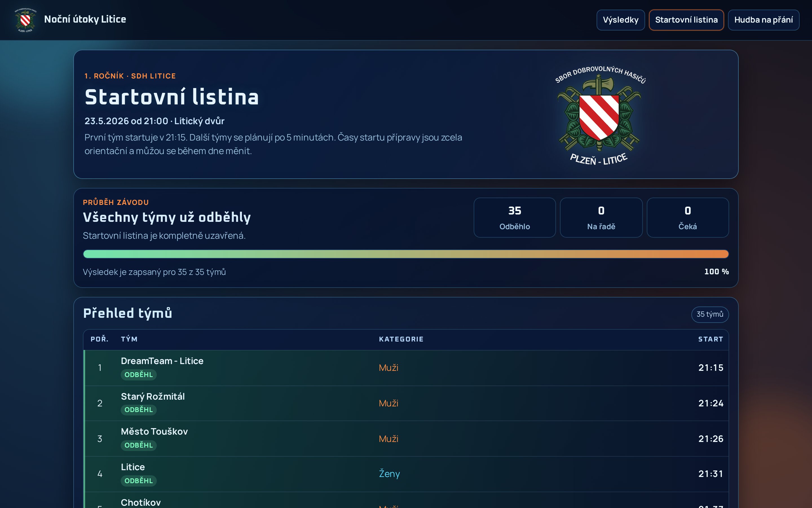Click 'Výsledek je zapsaný pro 35 z 35 týmů'

(154, 272)
